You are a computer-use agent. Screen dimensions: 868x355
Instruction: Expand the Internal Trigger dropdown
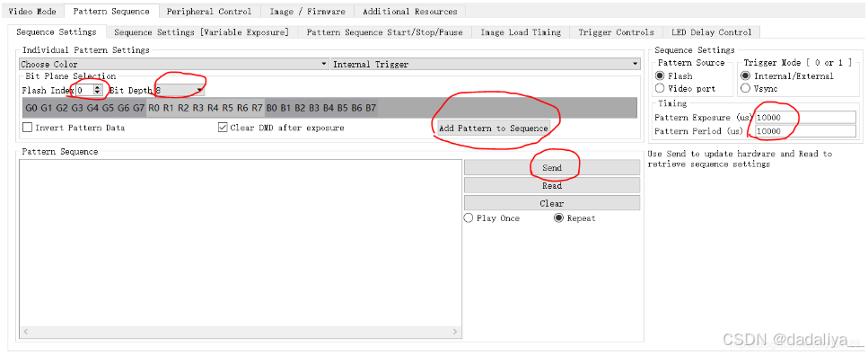pyautogui.click(x=486, y=65)
